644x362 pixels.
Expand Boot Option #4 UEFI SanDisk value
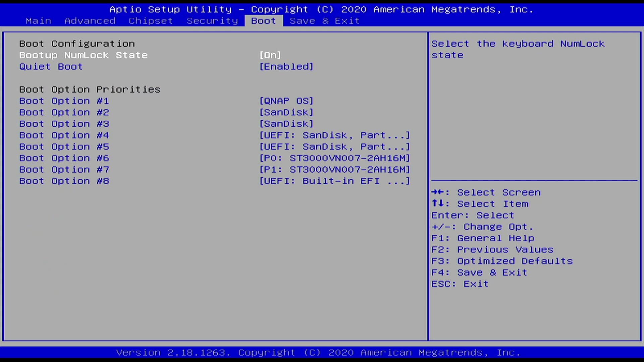point(334,135)
